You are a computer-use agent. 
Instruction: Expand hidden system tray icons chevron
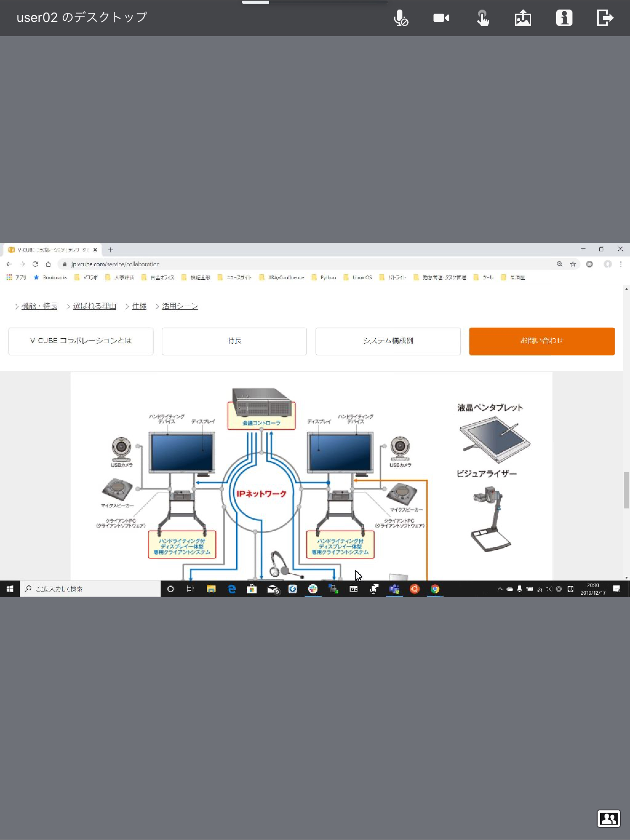point(500,589)
